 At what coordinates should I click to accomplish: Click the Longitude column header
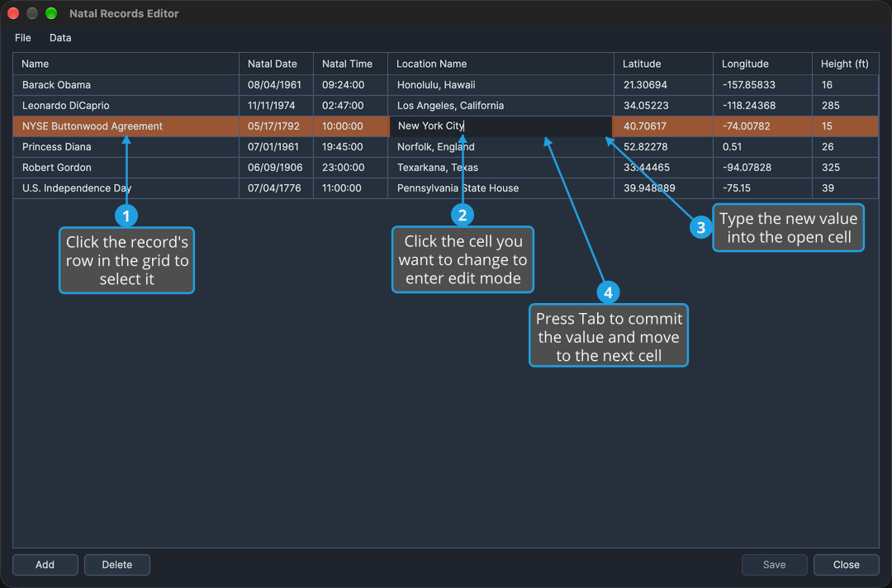pyautogui.click(x=762, y=64)
